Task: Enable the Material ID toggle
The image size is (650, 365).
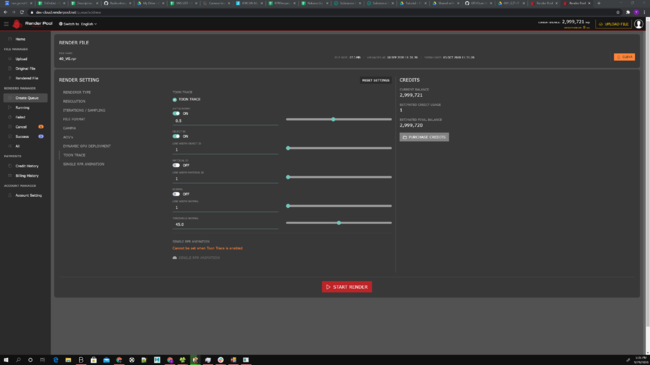Action: (x=176, y=165)
